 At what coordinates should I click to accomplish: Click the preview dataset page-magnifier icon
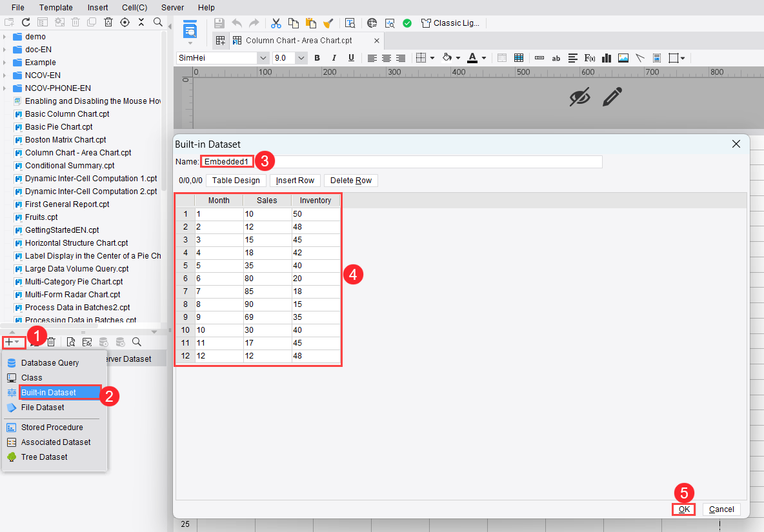click(70, 342)
